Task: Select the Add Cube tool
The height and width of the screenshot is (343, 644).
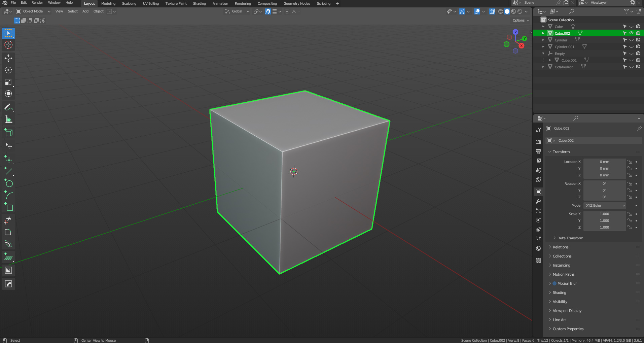Action: (x=8, y=133)
